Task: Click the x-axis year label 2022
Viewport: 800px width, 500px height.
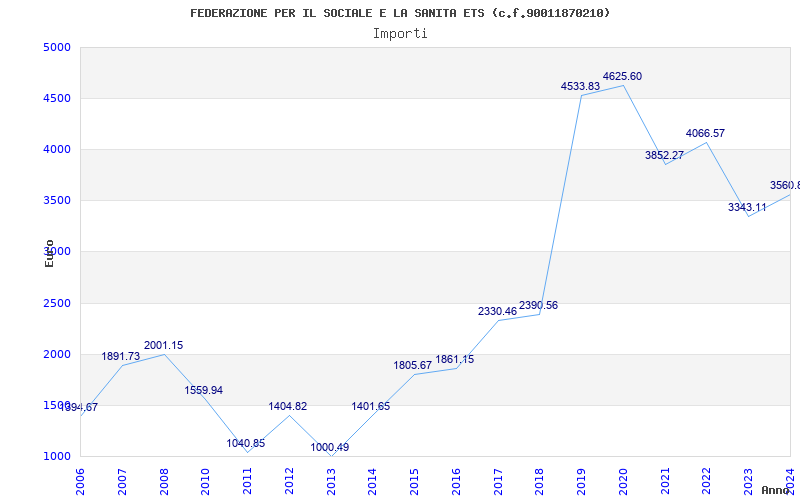Action: pyautogui.click(x=707, y=482)
